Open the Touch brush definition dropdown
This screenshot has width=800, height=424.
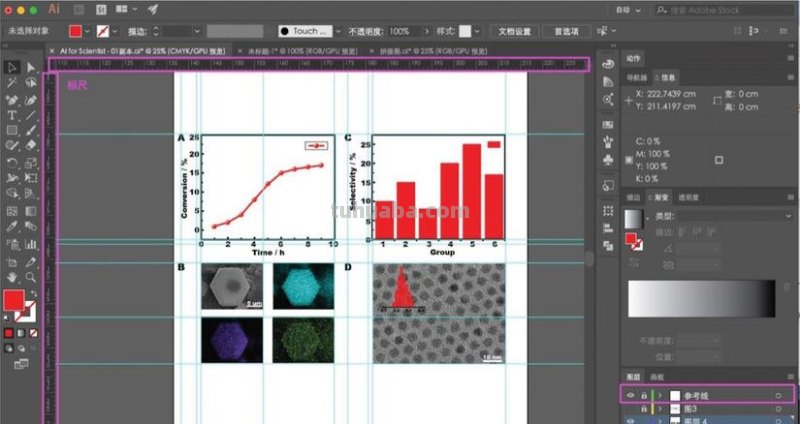[x=337, y=31]
